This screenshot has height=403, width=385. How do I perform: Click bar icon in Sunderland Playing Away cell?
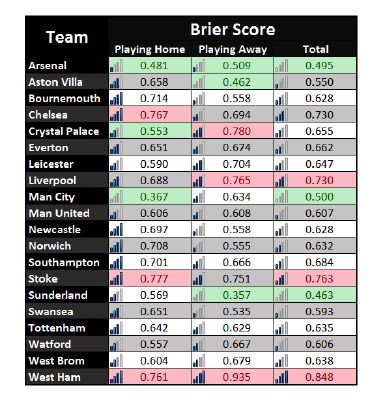[199, 295]
